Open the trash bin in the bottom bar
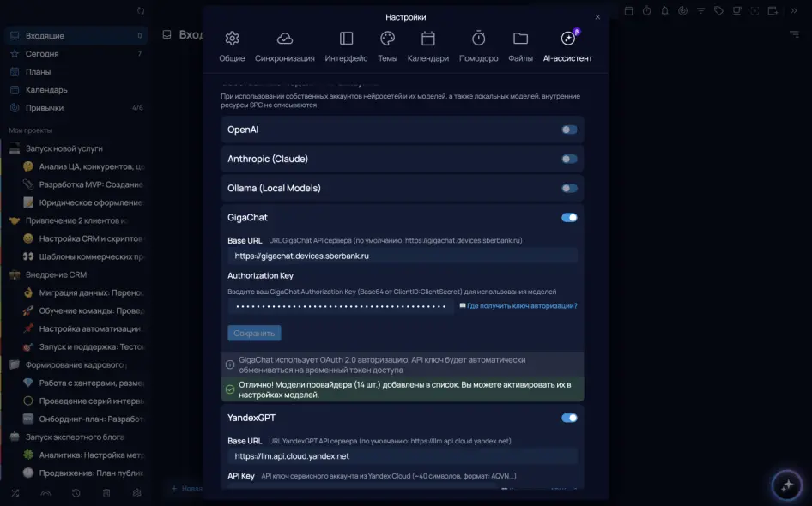Image resolution: width=812 pixels, height=506 pixels. [106, 493]
